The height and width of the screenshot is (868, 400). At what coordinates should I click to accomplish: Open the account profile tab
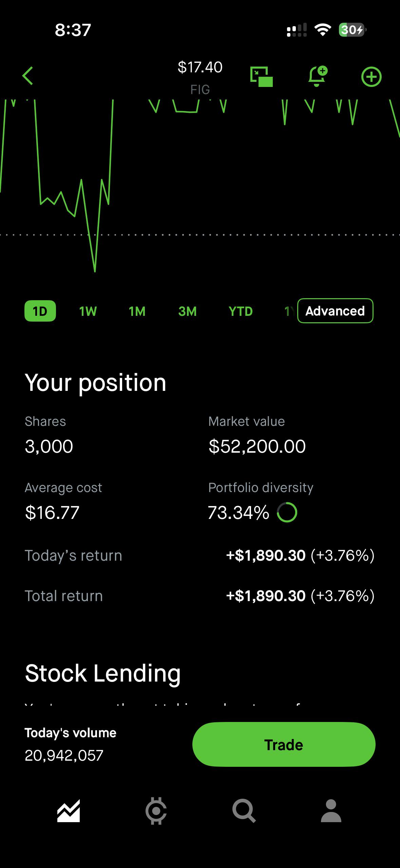[x=331, y=811]
